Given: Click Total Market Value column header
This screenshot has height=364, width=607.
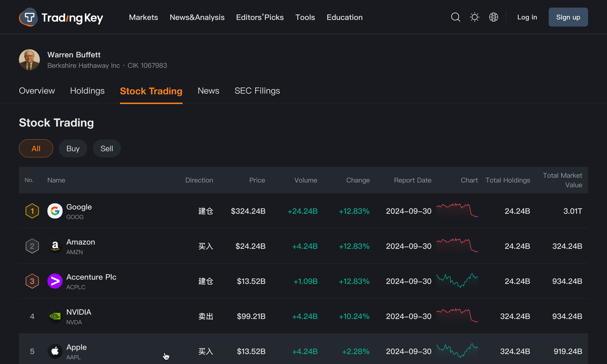Looking at the screenshot, I should pyautogui.click(x=562, y=180).
